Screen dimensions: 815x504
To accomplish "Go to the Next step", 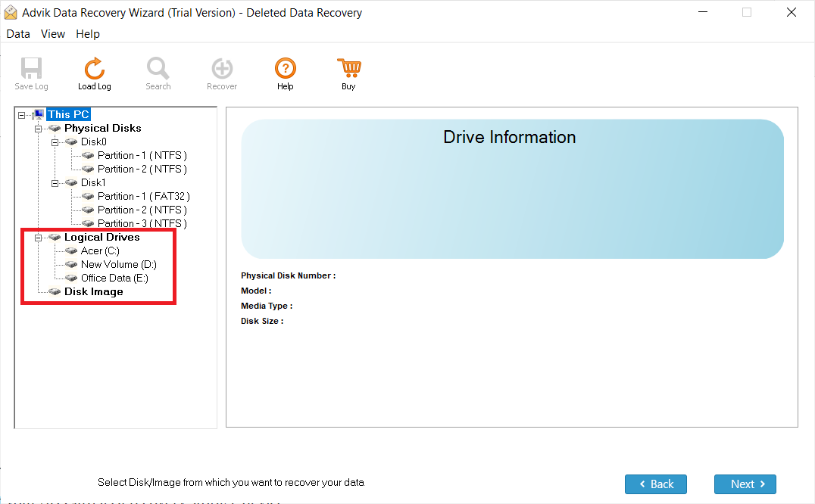I will [x=745, y=484].
